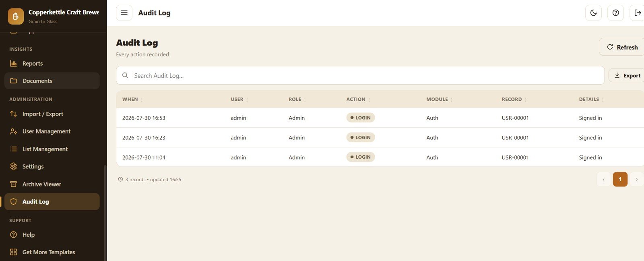
Task: Open Archive Viewer from the sidebar
Action: 52,184
